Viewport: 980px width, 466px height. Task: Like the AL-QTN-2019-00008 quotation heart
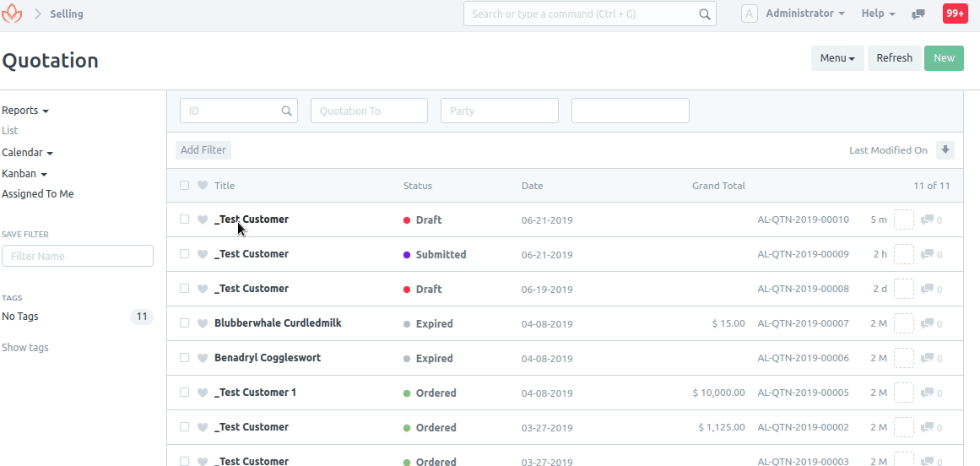(202, 290)
